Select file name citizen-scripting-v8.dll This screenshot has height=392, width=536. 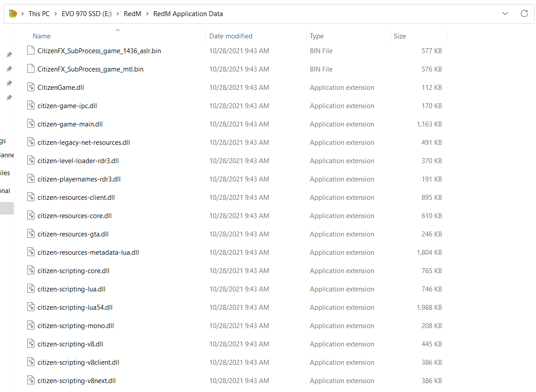click(70, 344)
